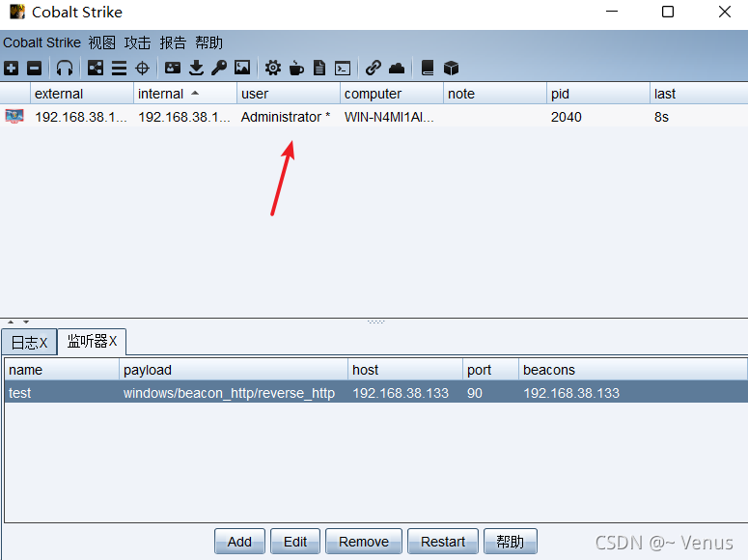
Task: Select the Administrator * session cell
Action: [289, 117]
